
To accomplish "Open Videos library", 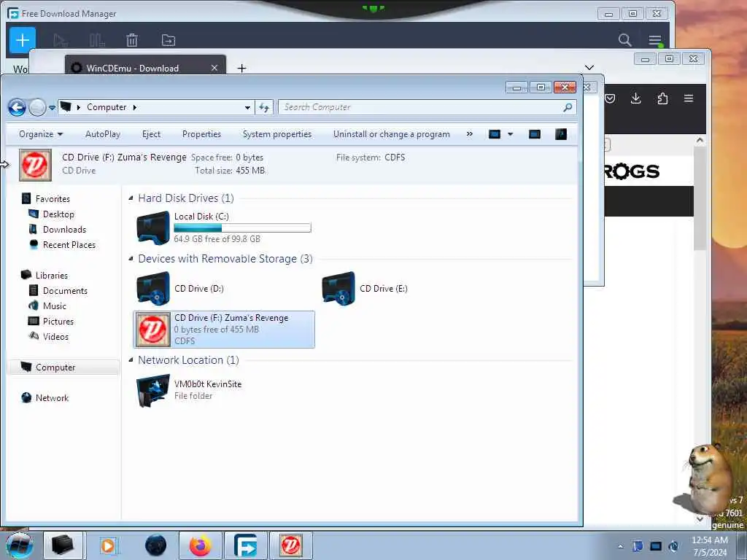I will 49,337.
